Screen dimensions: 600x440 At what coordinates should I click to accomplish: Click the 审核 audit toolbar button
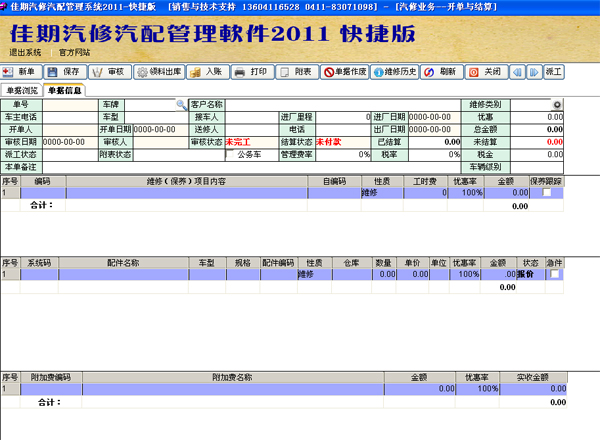[110, 72]
